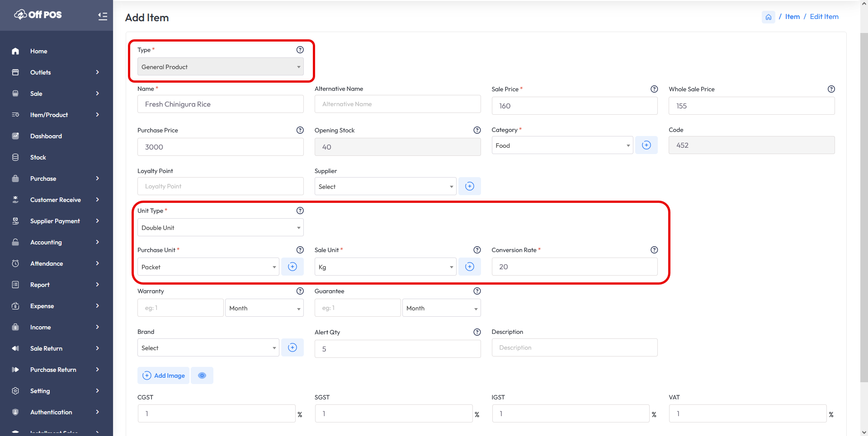The width and height of the screenshot is (868, 436).
Task: Click the add brand plus icon
Action: (292, 347)
